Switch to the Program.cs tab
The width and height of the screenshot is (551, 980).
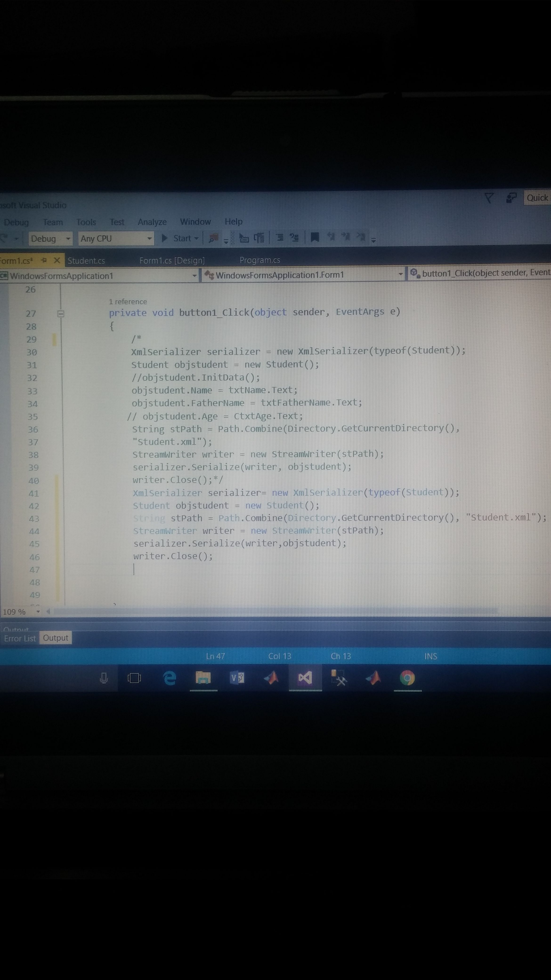click(260, 260)
